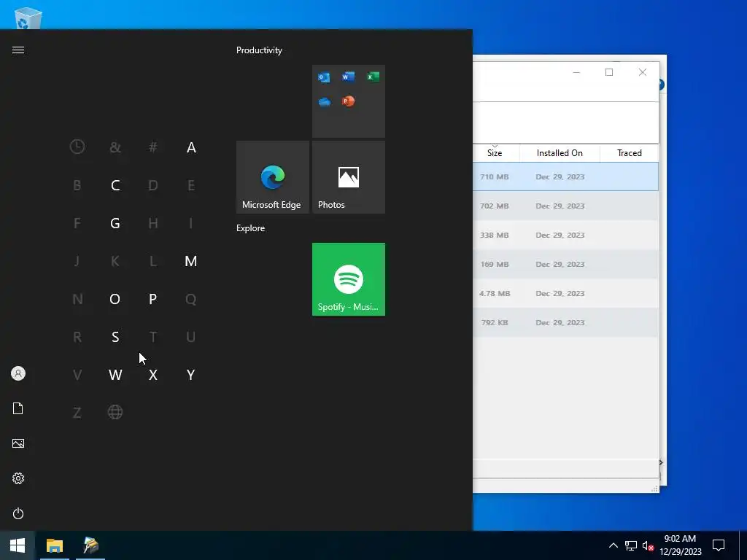Open the notification center icon
747x560 pixels.
[x=718, y=545]
